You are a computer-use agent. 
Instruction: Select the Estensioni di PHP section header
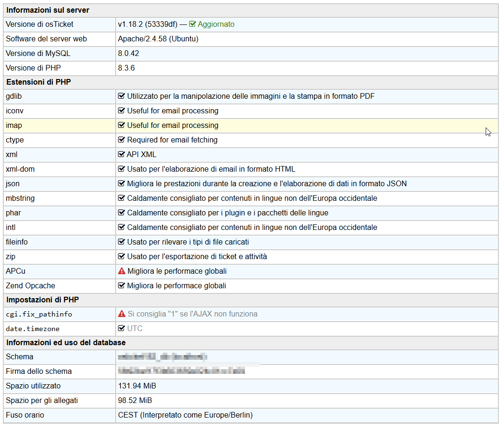(38, 82)
